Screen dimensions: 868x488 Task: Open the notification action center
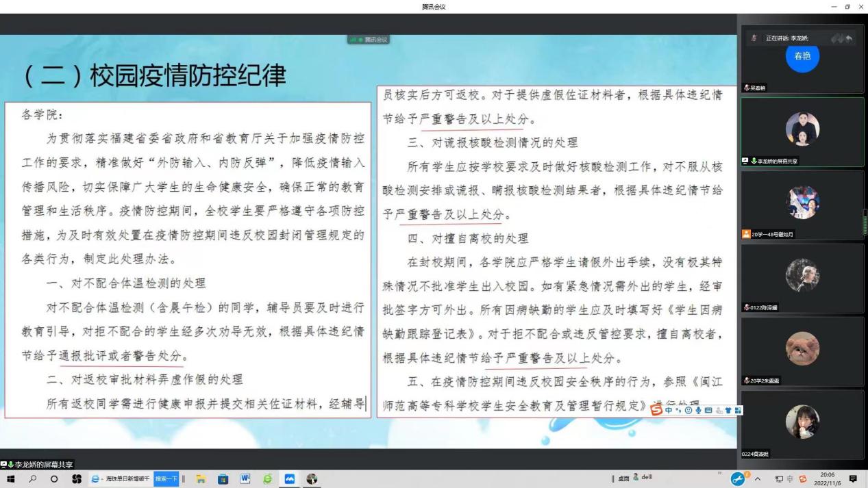click(853, 479)
